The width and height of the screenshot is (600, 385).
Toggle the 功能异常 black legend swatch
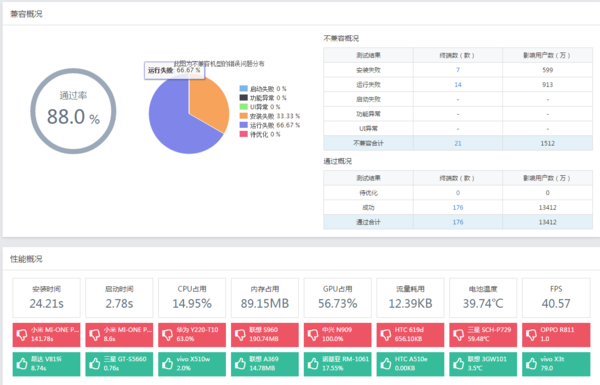(243, 98)
